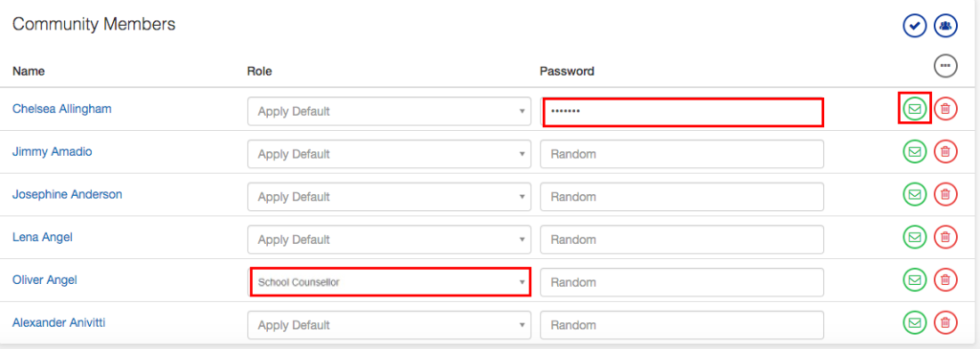Screen dimensions: 980x349
Task: Click the Oliver Angel name link
Action: tap(45, 280)
